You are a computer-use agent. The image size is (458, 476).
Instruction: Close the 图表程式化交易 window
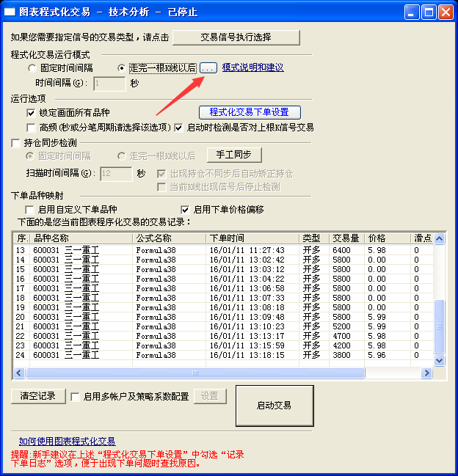click(446, 12)
